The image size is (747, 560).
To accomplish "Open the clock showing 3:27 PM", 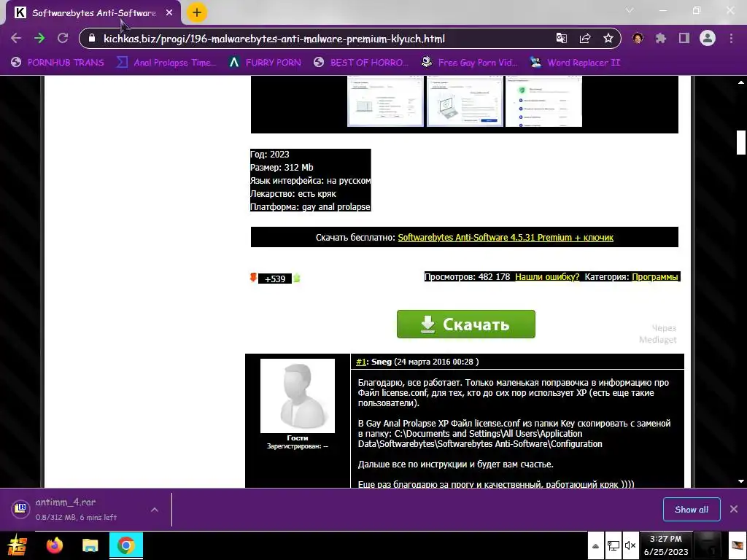I will (666, 545).
